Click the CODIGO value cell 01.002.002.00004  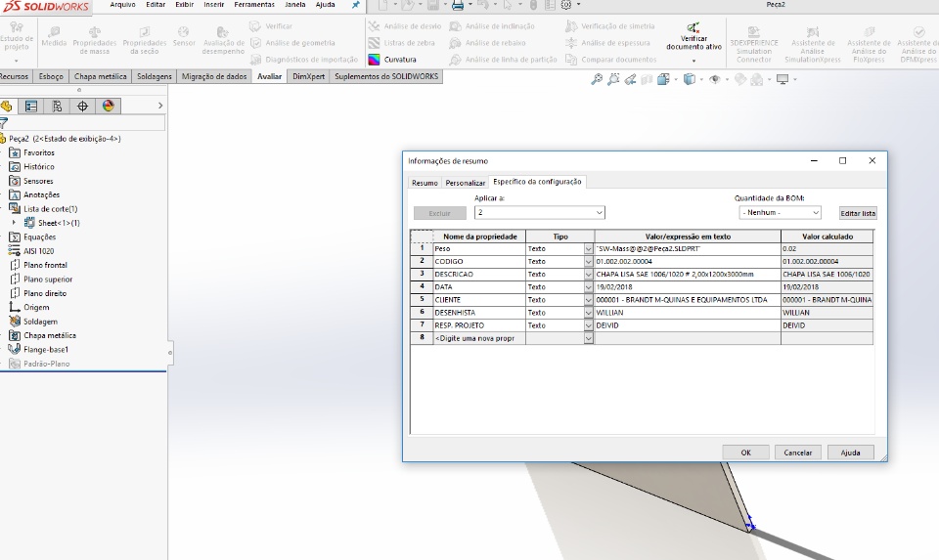coord(688,262)
